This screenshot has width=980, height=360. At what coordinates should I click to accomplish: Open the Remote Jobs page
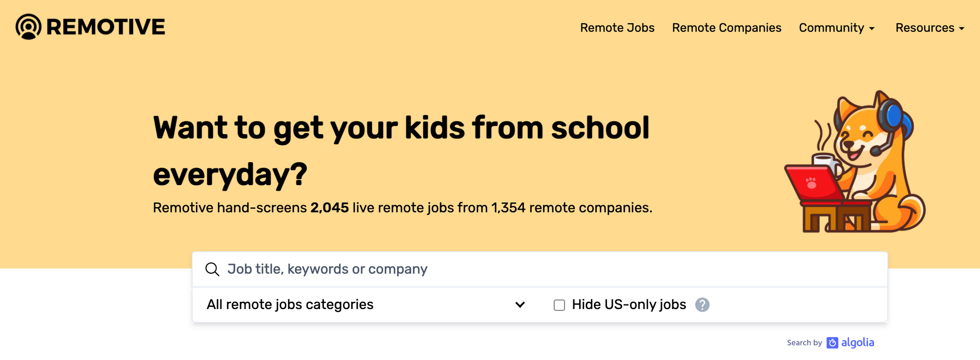point(617,28)
